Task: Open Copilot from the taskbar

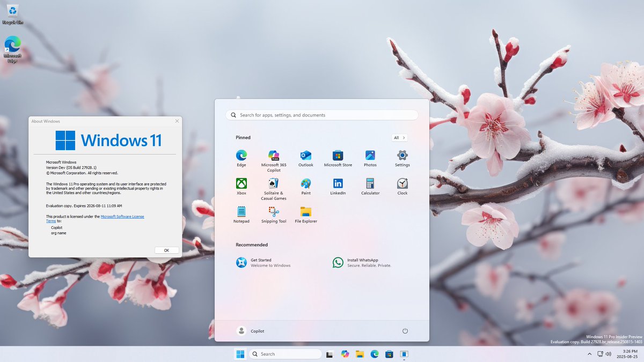Action: (x=345, y=354)
